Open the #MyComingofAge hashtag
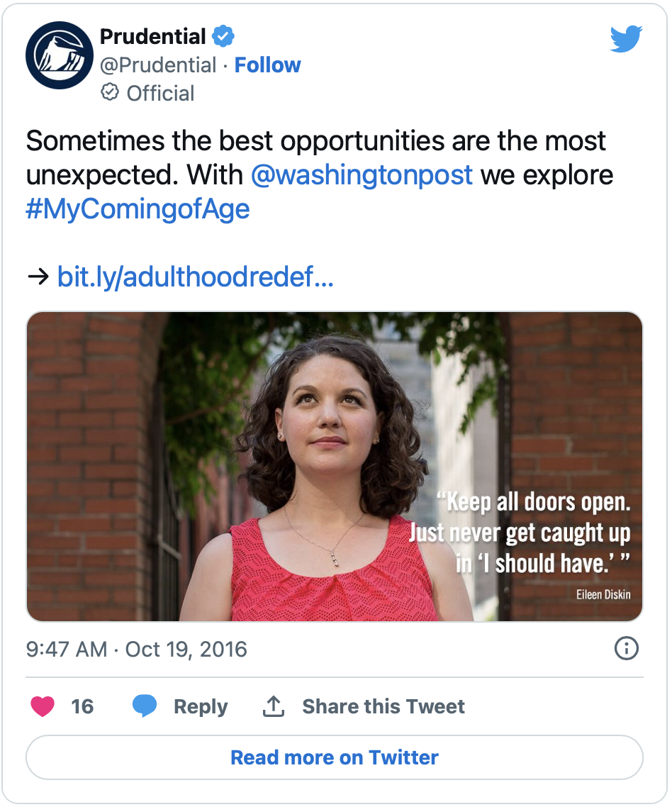Viewport: 672px width, 807px height. [x=138, y=210]
